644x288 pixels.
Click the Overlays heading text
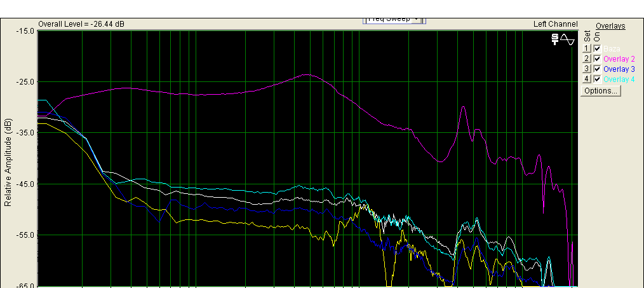point(610,26)
